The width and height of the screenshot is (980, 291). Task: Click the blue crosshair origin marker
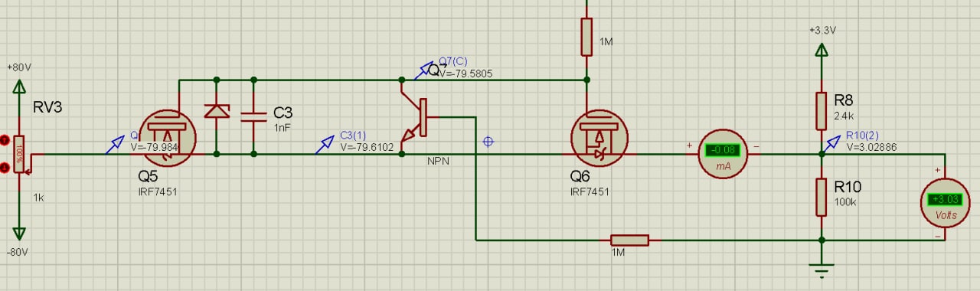click(488, 142)
